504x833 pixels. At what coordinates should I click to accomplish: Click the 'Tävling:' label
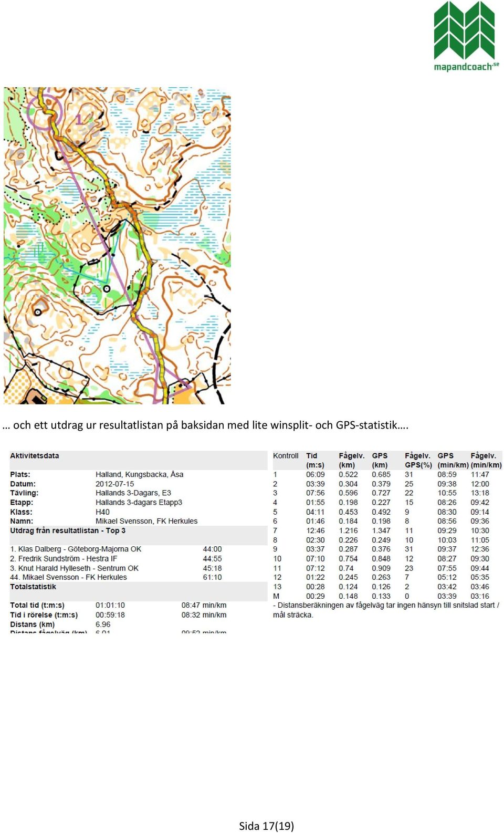24,493
